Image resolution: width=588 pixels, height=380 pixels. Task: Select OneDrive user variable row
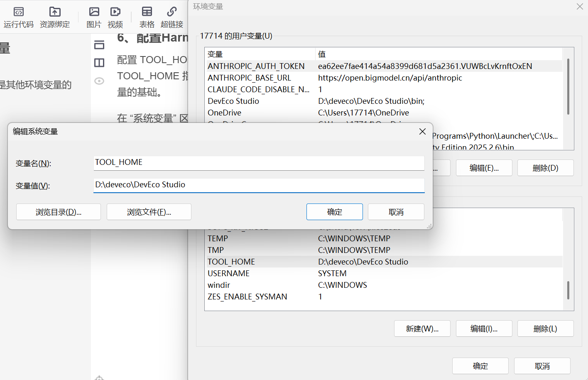(384, 113)
